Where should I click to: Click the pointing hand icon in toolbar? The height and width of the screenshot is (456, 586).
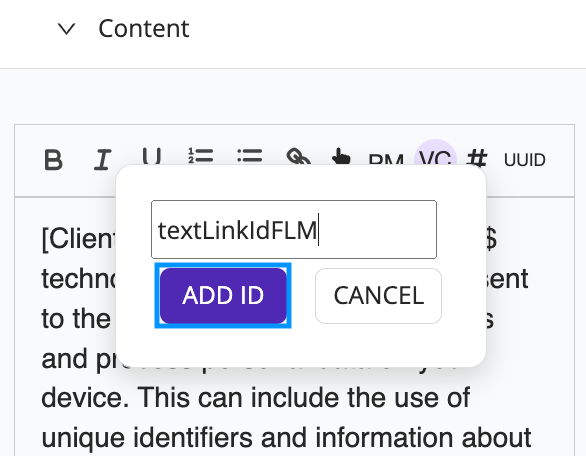click(x=341, y=157)
